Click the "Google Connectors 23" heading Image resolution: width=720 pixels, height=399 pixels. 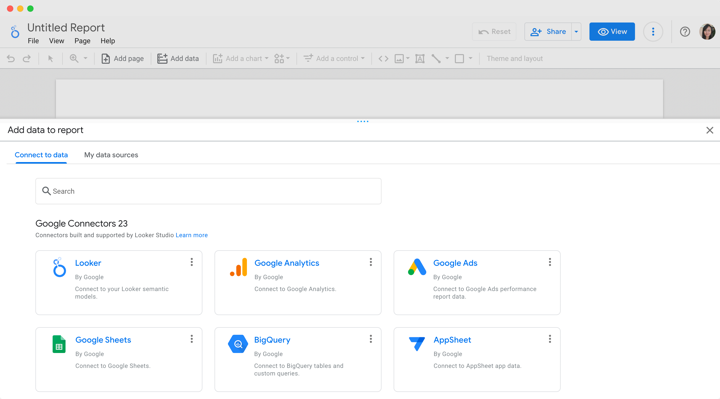[x=81, y=224]
